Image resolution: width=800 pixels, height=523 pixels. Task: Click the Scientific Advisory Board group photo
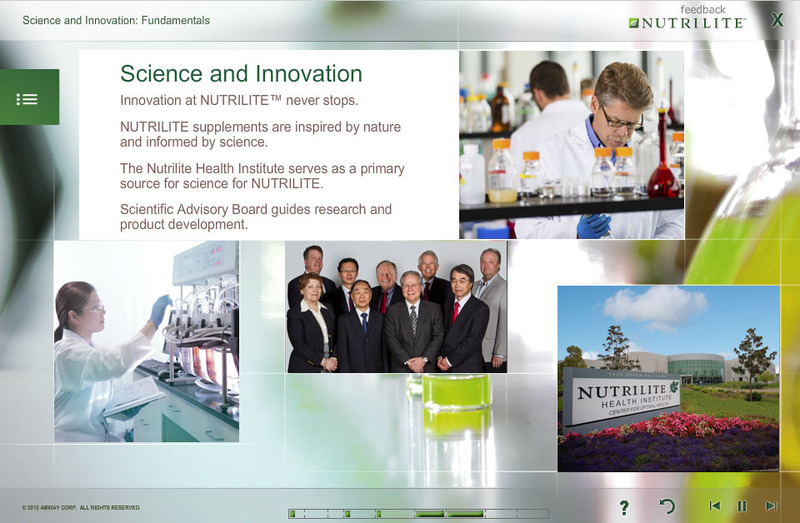(x=396, y=307)
